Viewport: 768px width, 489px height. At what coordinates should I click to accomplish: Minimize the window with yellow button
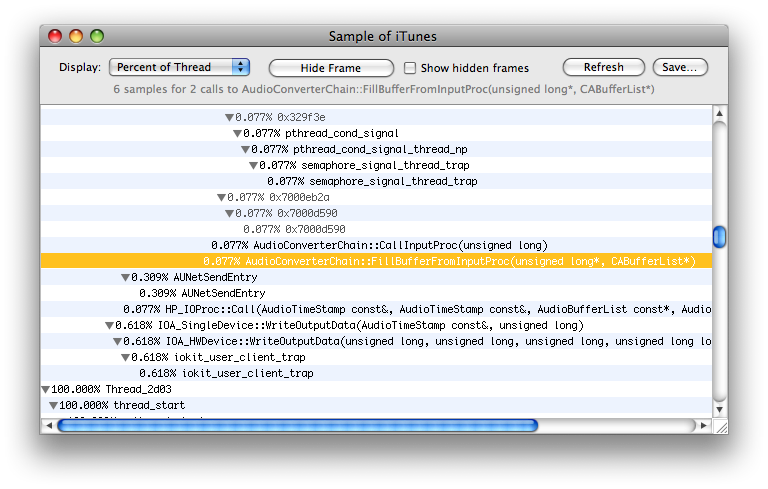(x=76, y=36)
